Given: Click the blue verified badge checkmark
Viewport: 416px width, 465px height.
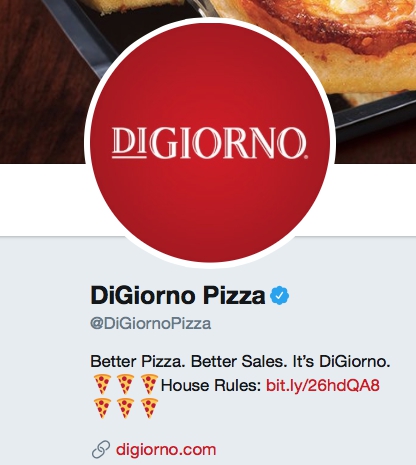Looking at the screenshot, I should (280, 295).
